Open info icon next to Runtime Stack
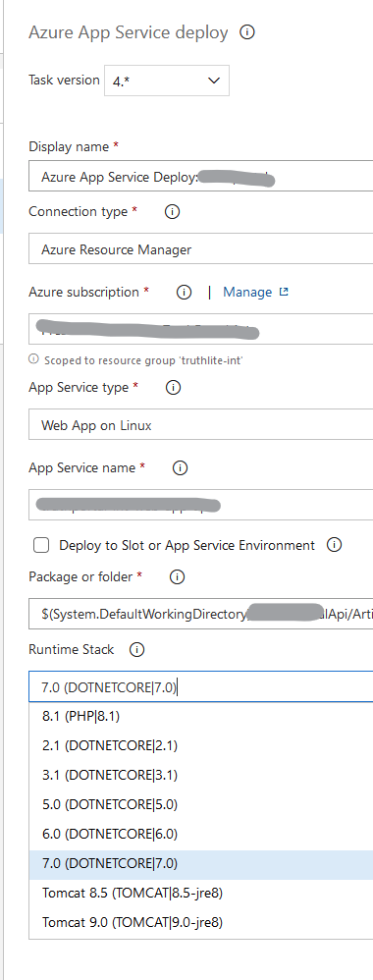The image size is (373, 980). coord(136,650)
